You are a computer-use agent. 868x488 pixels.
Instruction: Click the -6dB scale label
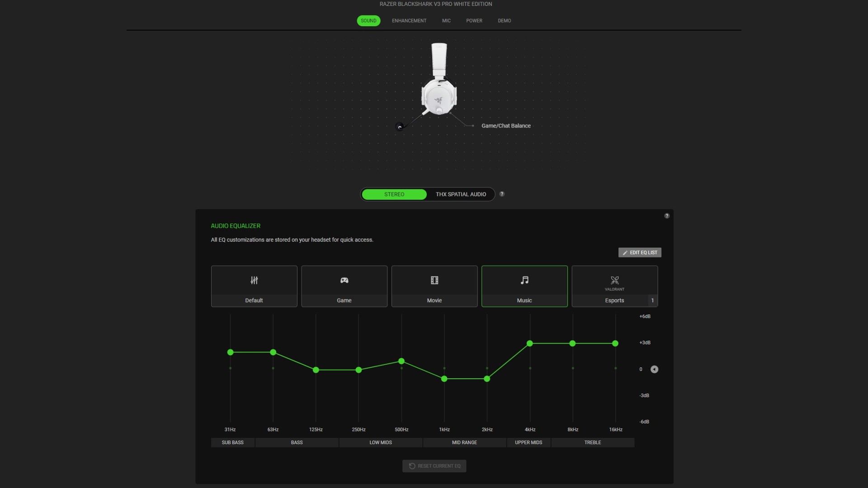click(x=644, y=422)
